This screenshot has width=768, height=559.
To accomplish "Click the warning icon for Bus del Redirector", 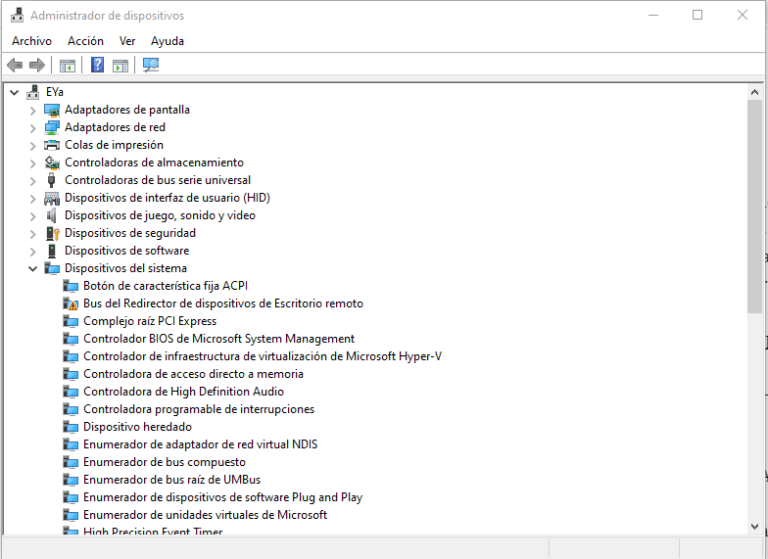I will tap(71, 304).
